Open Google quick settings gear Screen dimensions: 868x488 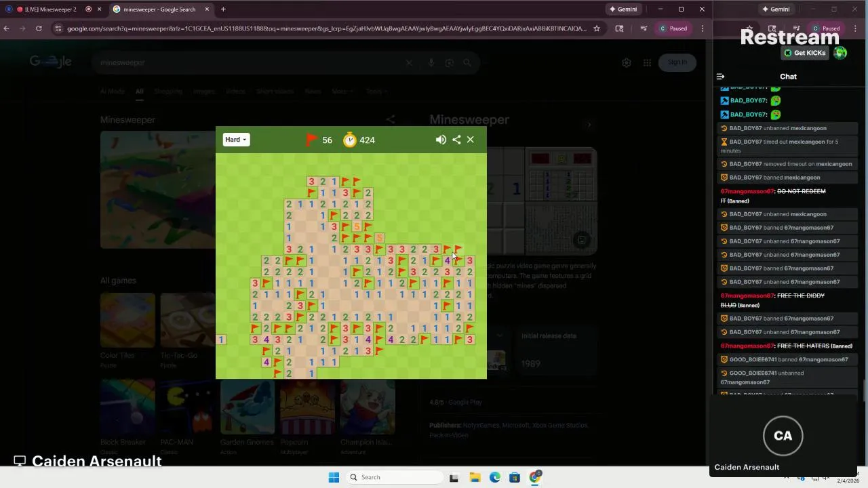627,62
